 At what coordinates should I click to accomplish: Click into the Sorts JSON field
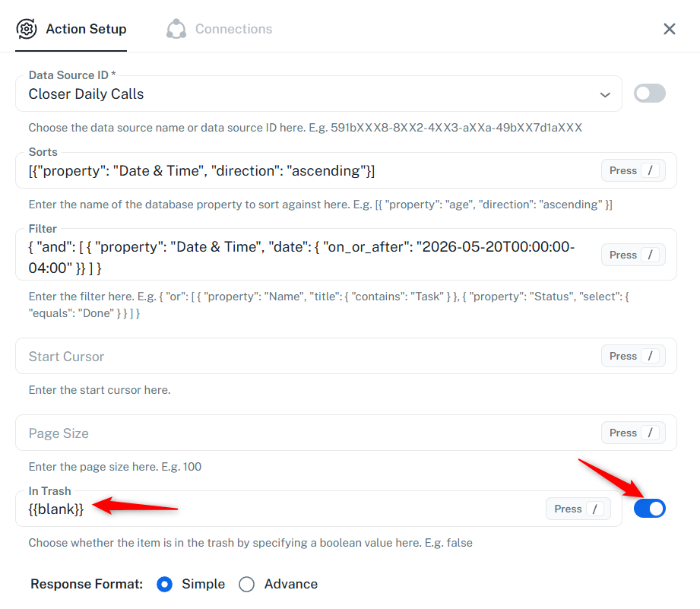[x=308, y=170]
